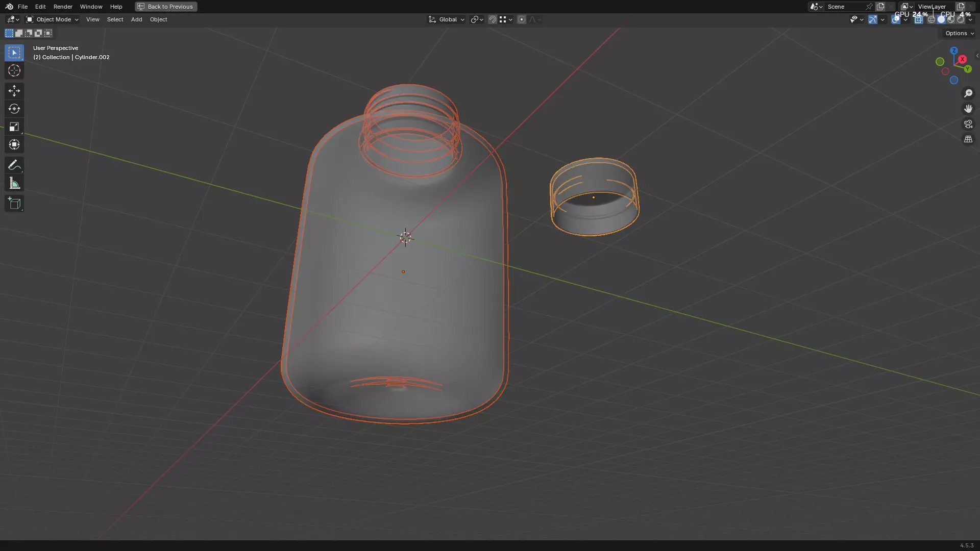Click the Back to Previous button
Image resolution: width=980 pixels, height=551 pixels.
click(x=166, y=7)
